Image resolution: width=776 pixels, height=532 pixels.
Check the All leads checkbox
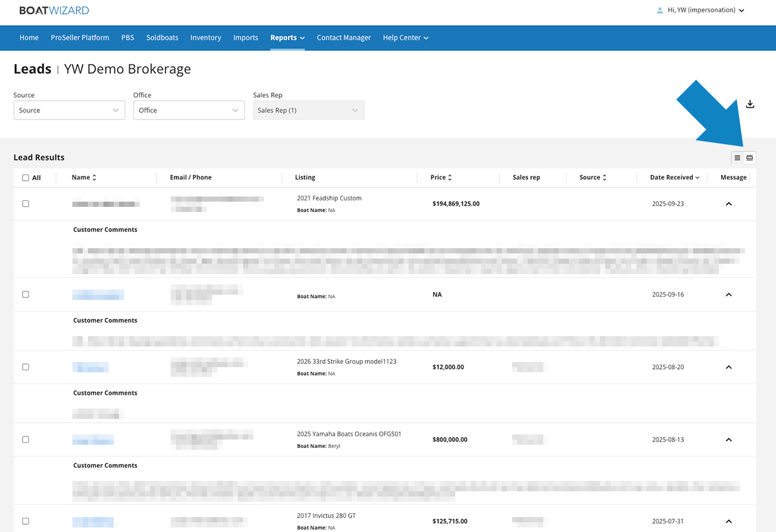pos(25,178)
